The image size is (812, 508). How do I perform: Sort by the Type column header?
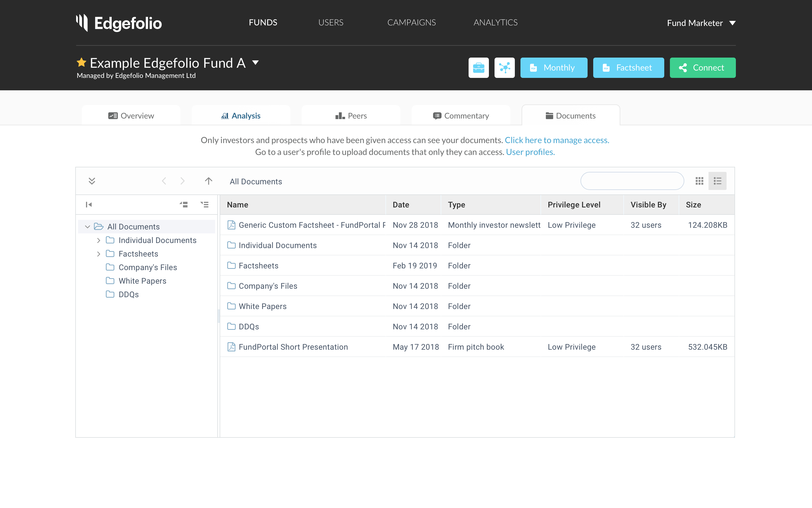point(491,205)
